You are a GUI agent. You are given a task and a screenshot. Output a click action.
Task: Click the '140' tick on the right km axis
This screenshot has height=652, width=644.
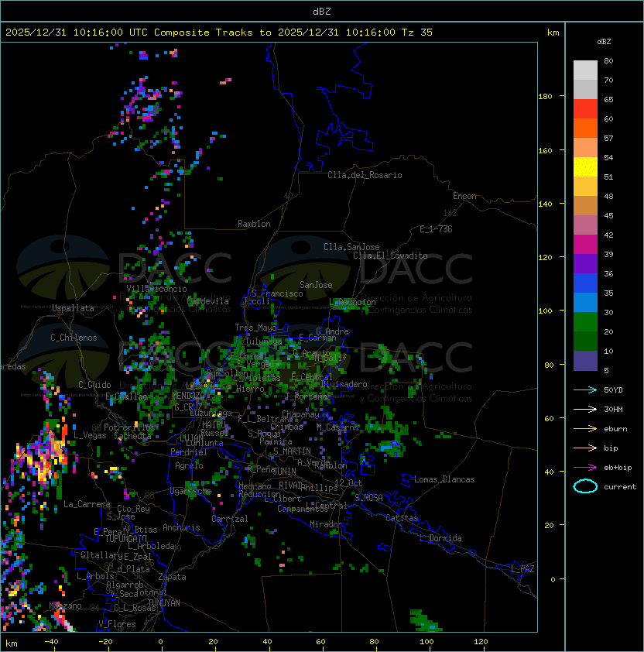[x=545, y=204]
